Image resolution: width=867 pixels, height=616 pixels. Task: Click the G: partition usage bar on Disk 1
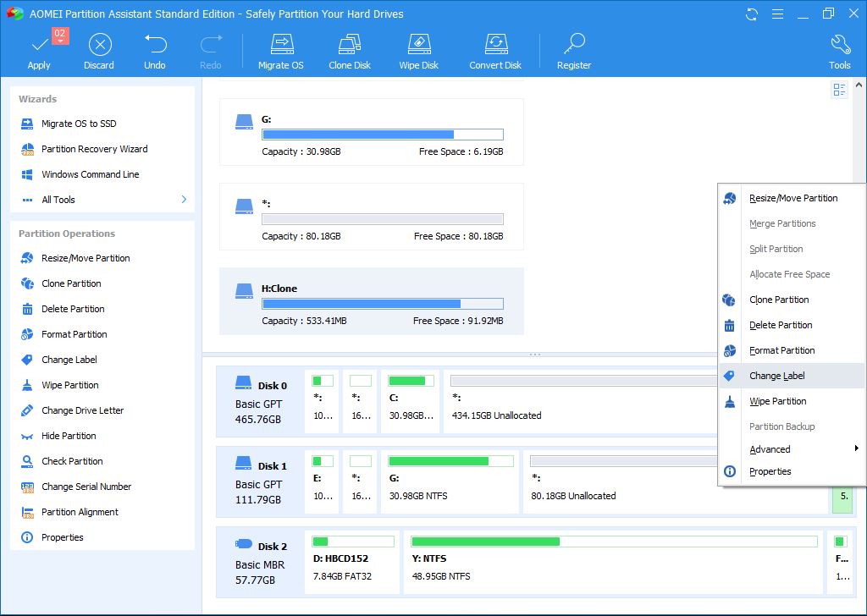point(450,461)
